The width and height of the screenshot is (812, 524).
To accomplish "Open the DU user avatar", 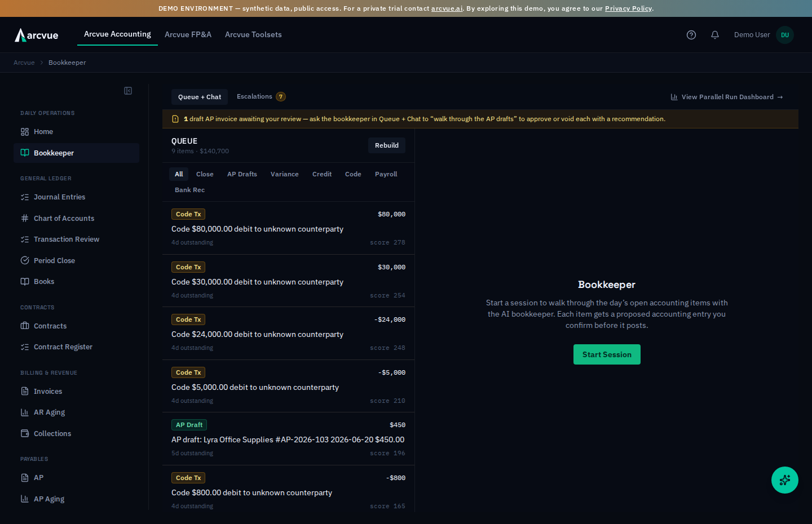I will click(785, 35).
